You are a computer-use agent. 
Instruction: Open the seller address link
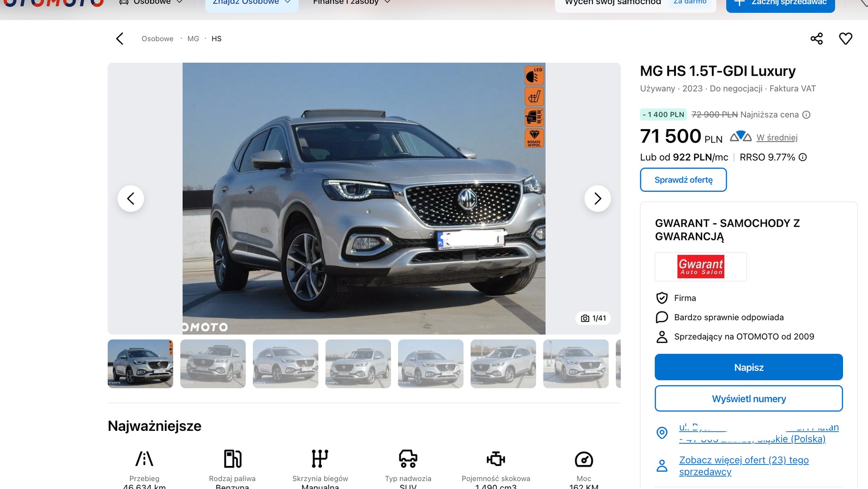point(759,433)
